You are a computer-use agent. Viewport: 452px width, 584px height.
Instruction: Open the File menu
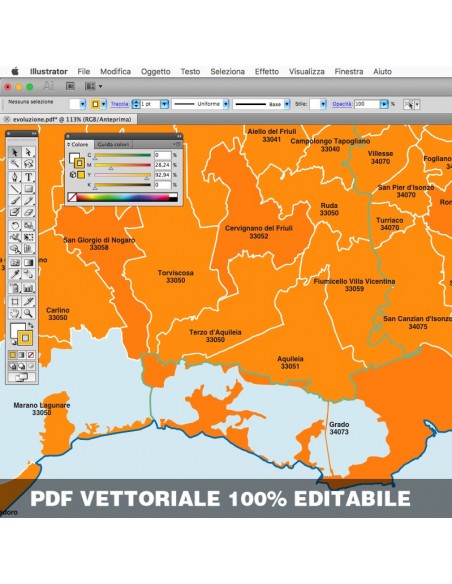tap(84, 72)
